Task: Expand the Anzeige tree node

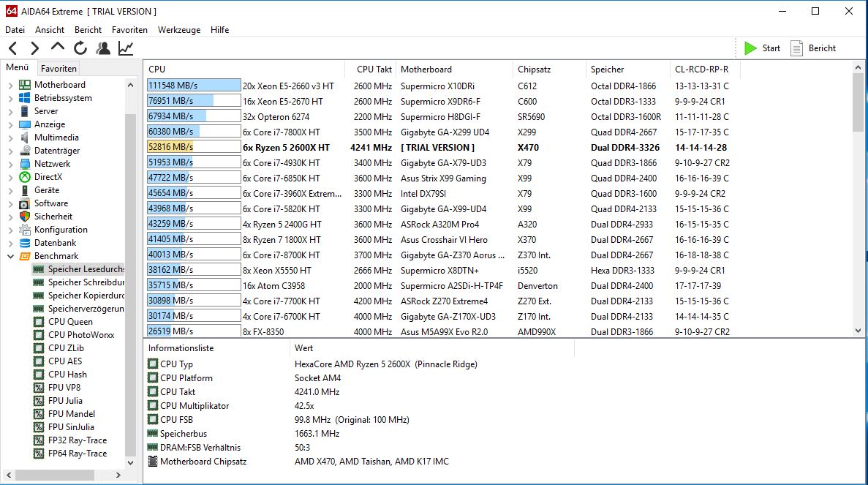Action: pyautogui.click(x=10, y=125)
